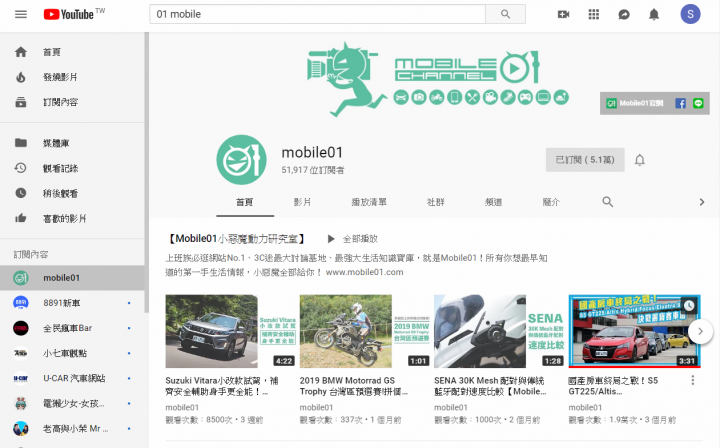Open the 2019 BMW Motorrad GS Trophy title
The width and height of the screenshot is (720, 448).
354,386
